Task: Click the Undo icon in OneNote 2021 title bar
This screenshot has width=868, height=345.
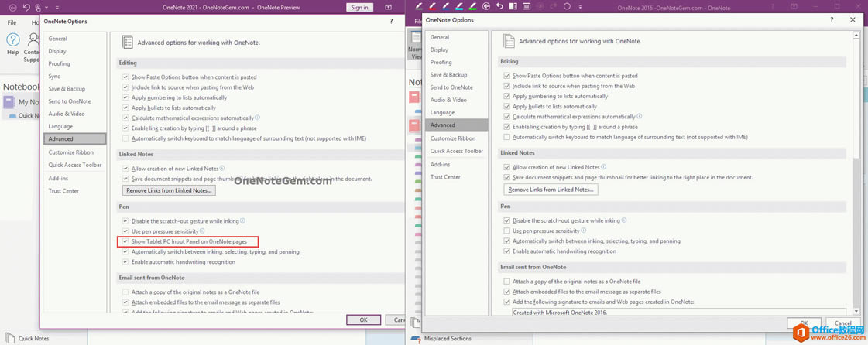Action: click(x=26, y=8)
